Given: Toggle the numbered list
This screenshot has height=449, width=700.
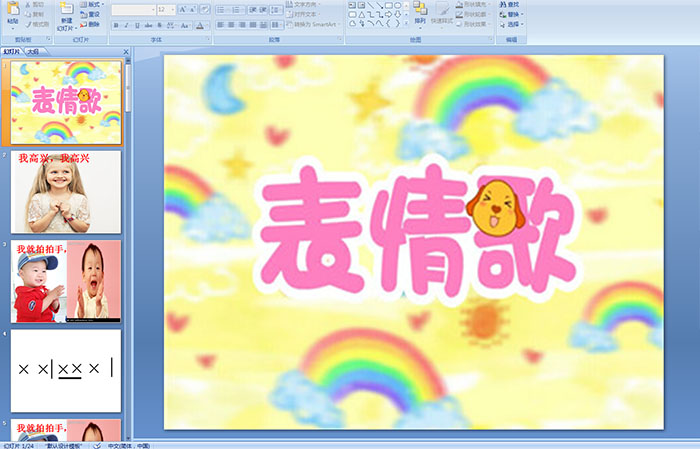Looking at the screenshot, I should tap(238, 9).
